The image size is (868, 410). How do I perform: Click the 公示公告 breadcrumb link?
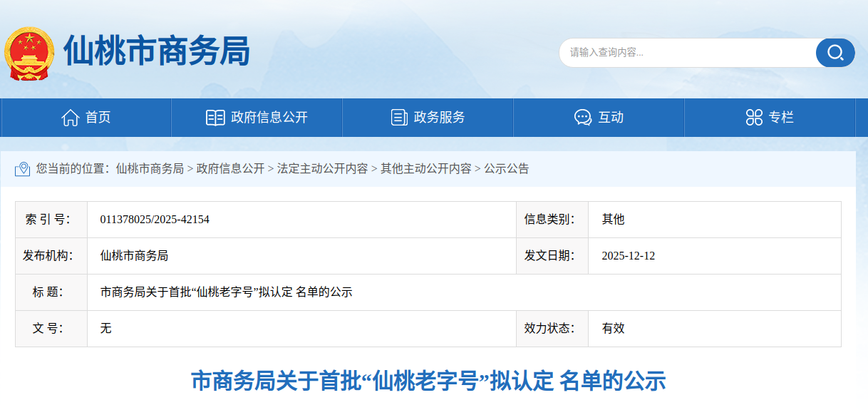tap(507, 169)
